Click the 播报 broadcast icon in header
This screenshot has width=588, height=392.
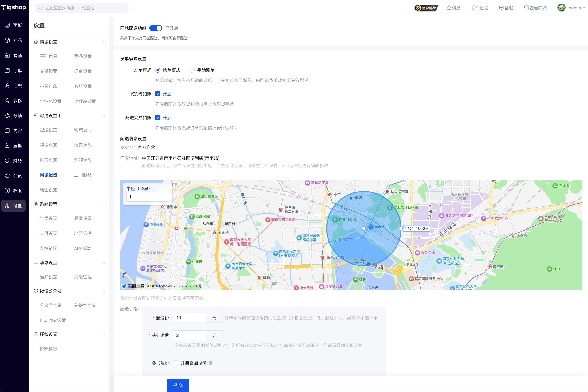[474, 8]
